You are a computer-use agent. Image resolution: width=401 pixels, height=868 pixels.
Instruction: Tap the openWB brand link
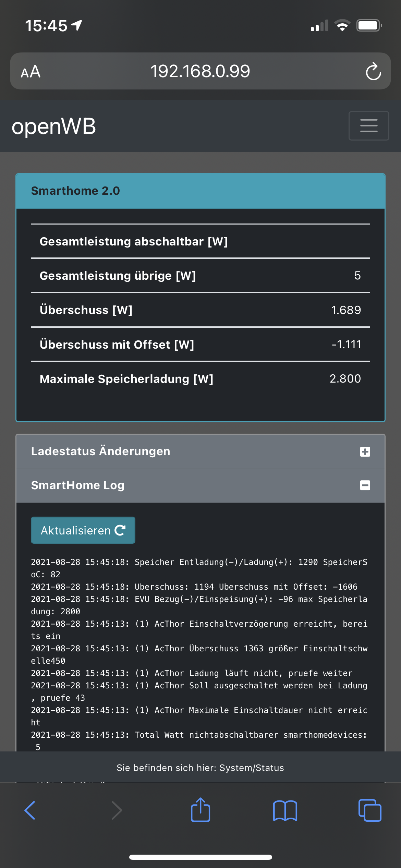tap(54, 126)
